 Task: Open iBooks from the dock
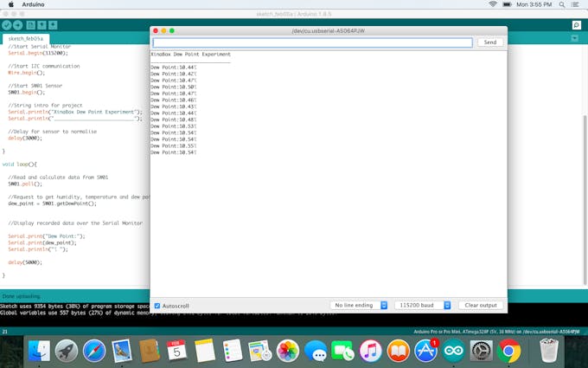click(399, 351)
